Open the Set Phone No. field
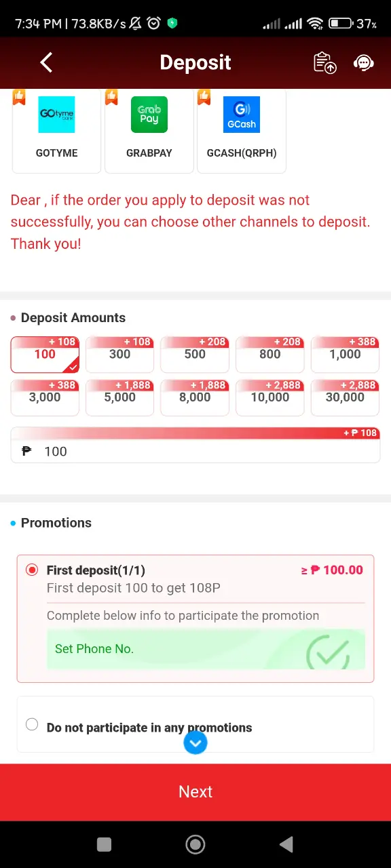391x868 pixels. click(206, 649)
